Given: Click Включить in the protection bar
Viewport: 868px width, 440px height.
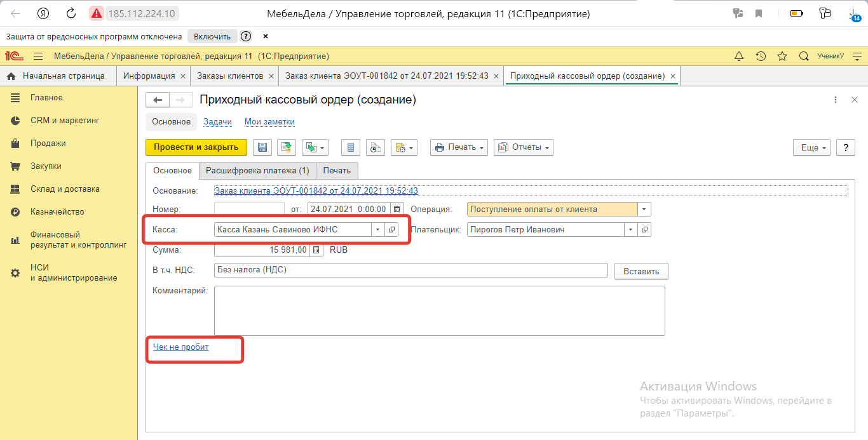Looking at the screenshot, I should (x=212, y=36).
